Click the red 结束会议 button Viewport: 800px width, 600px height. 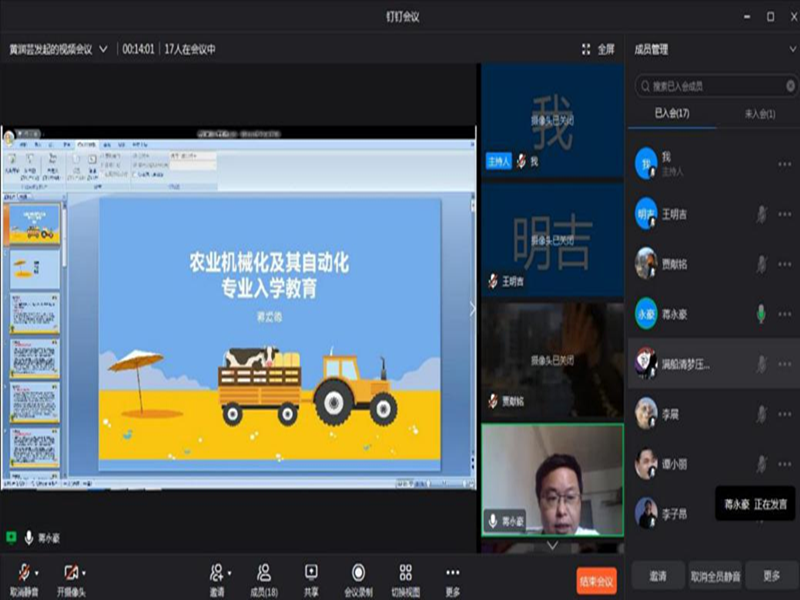click(x=596, y=580)
